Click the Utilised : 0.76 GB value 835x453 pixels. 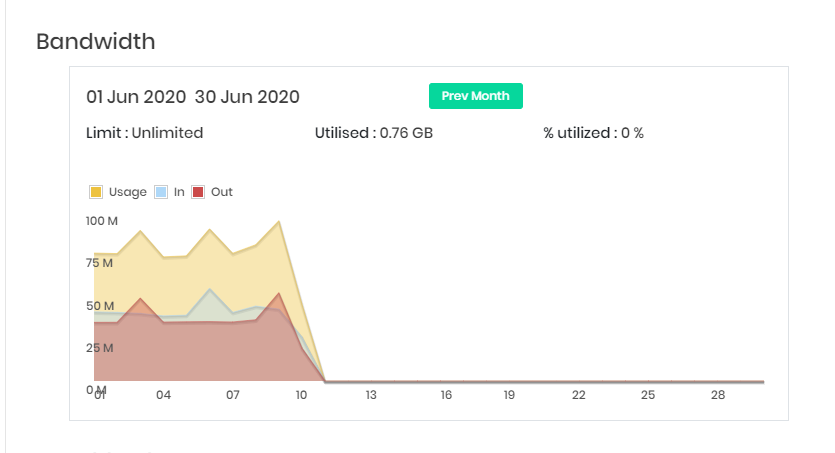[373, 133]
